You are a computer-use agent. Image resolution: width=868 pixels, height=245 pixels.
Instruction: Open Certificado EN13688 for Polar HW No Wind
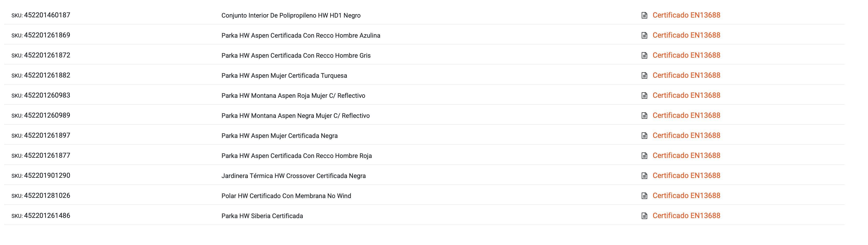(x=686, y=196)
